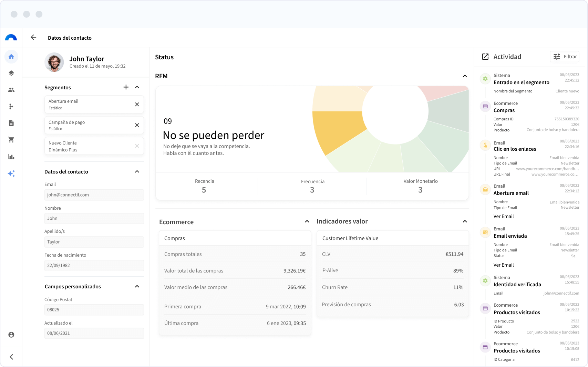Open the Filtrar activity options

[564, 56]
